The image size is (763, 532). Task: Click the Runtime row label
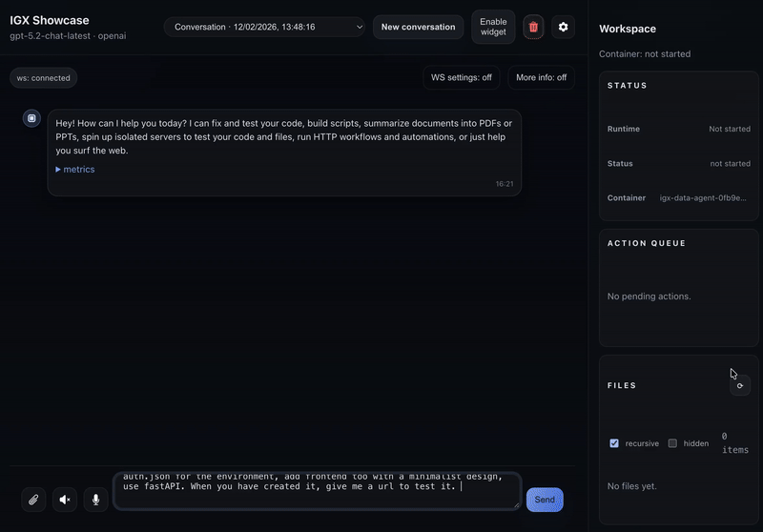pyautogui.click(x=624, y=129)
